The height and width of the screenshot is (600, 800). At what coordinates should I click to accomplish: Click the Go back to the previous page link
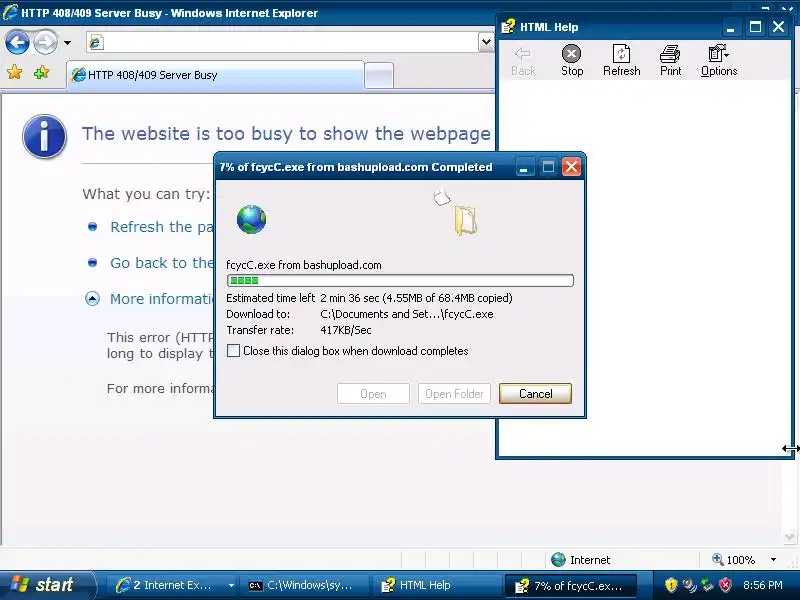tap(162, 263)
